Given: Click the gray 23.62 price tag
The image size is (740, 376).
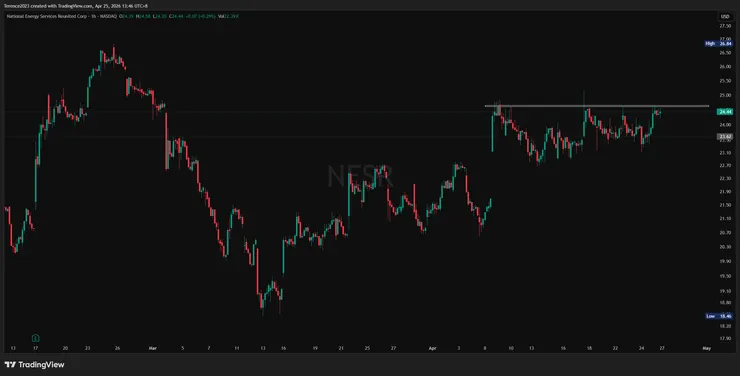Looking at the screenshot, I should coord(725,137).
